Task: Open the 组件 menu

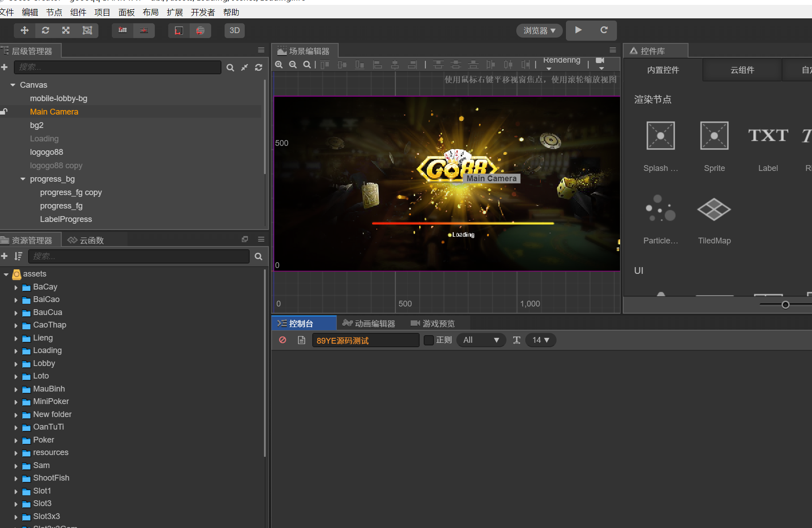Action: click(78, 13)
